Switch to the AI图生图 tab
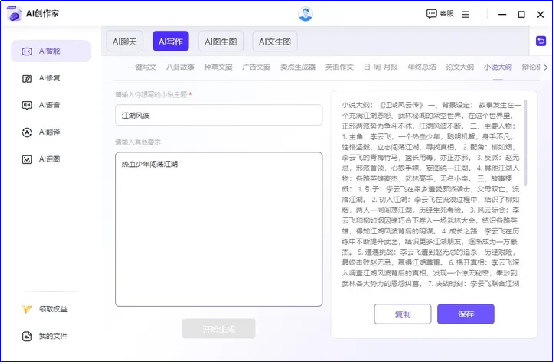Image resolution: width=554 pixels, height=364 pixels. pos(221,41)
